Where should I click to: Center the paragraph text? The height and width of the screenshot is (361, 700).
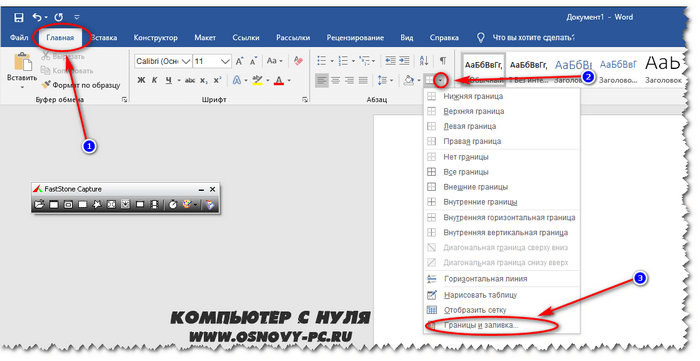(x=336, y=80)
